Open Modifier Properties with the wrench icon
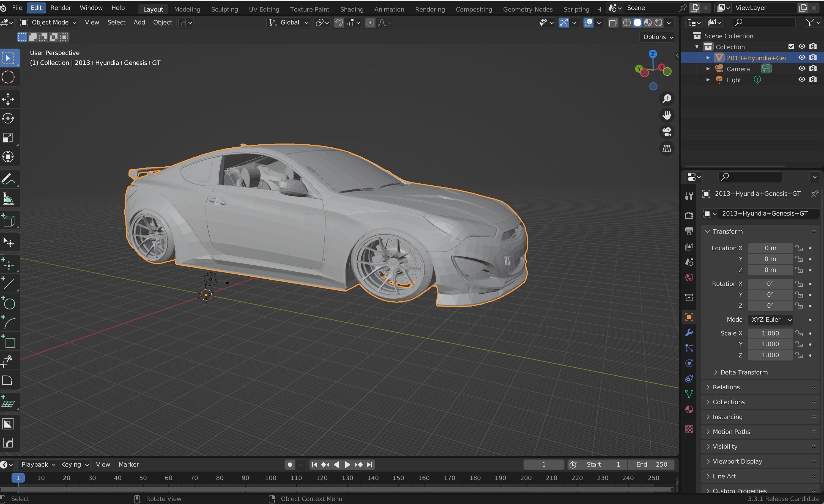The width and height of the screenshot is (824, 504). pyautogui.click(x=689, y=332)
